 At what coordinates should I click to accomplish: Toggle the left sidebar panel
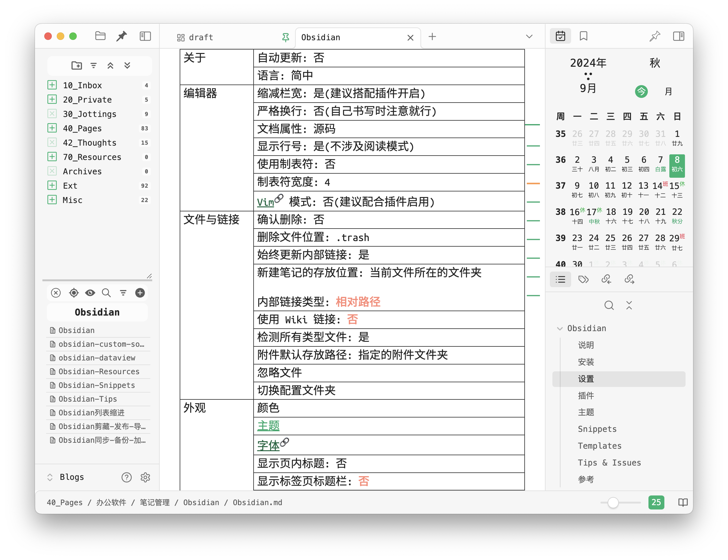[145, 36]
